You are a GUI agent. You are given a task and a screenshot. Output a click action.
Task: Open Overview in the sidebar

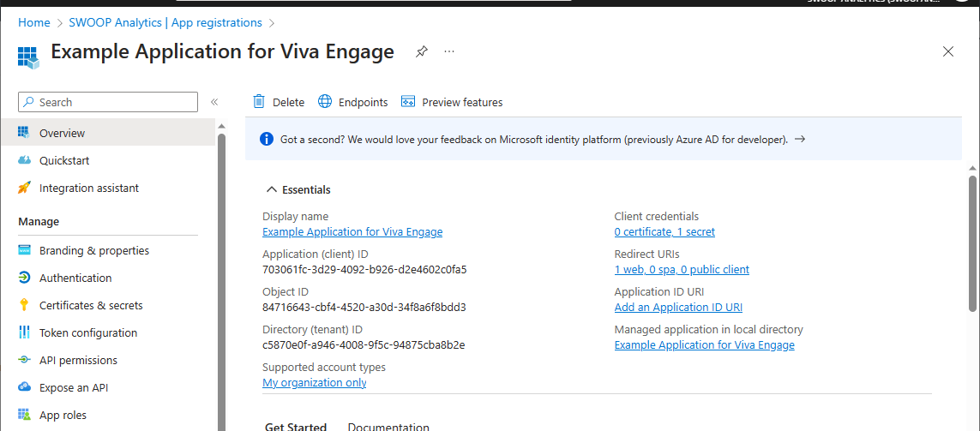click(108, 133)
